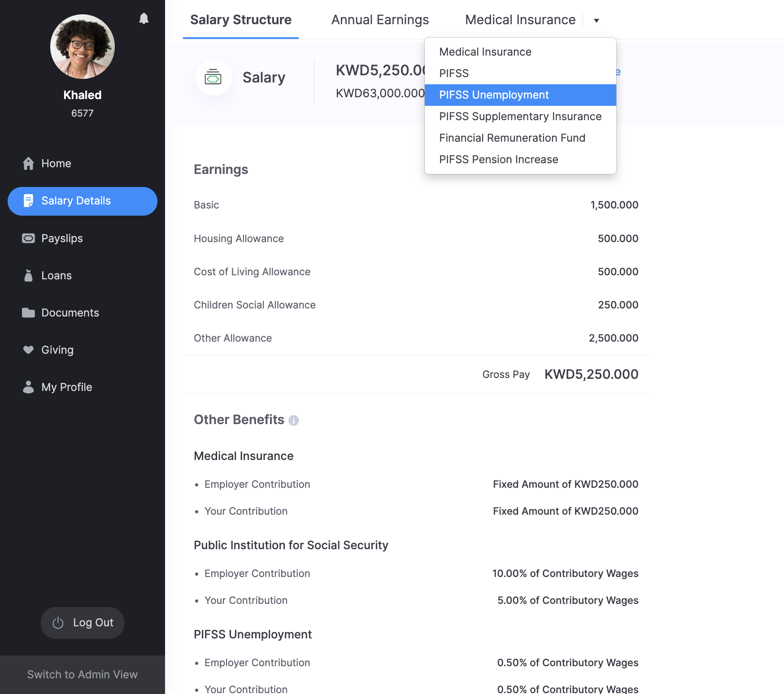This screenshot has height=694, width=784.
Task: Open the Salary Structure tab
Action: pos(240,20)
